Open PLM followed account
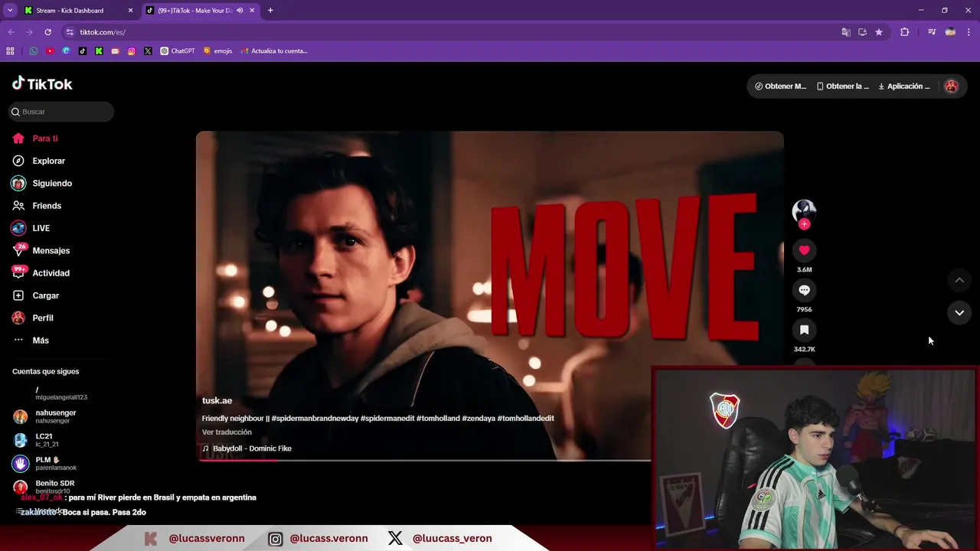Viewport: 980px width, 551px height. tap(46, 464)
